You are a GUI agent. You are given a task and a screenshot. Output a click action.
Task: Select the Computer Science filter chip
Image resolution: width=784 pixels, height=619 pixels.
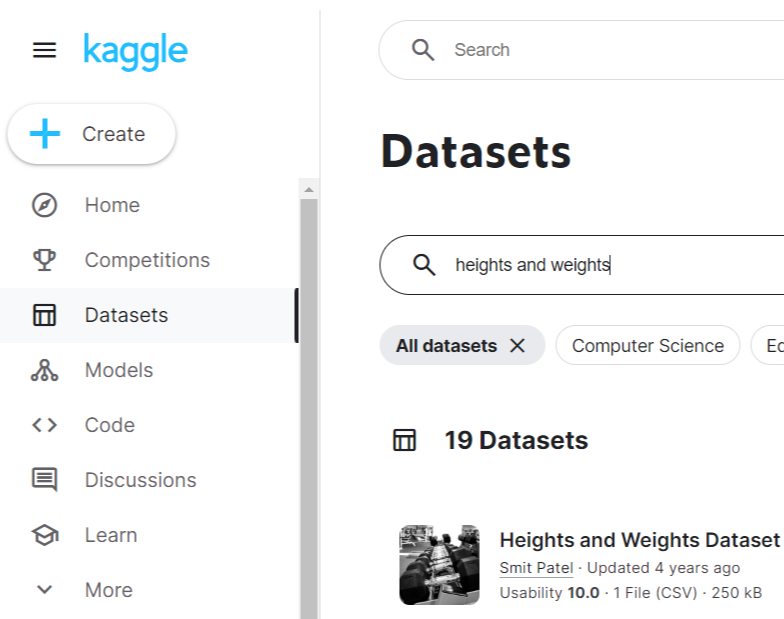pos(648,346)
